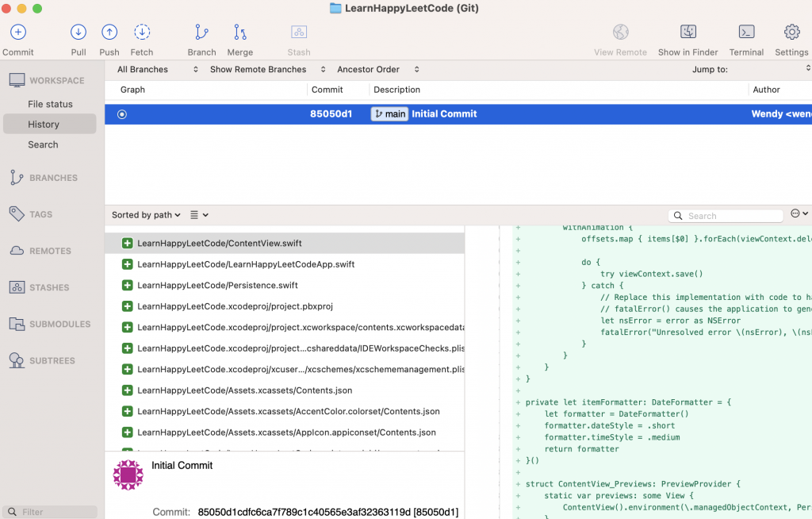The height and width of the screenshot is (519, 812).
Task: Open View Remote globe icon
Action: tap(620, 33)
